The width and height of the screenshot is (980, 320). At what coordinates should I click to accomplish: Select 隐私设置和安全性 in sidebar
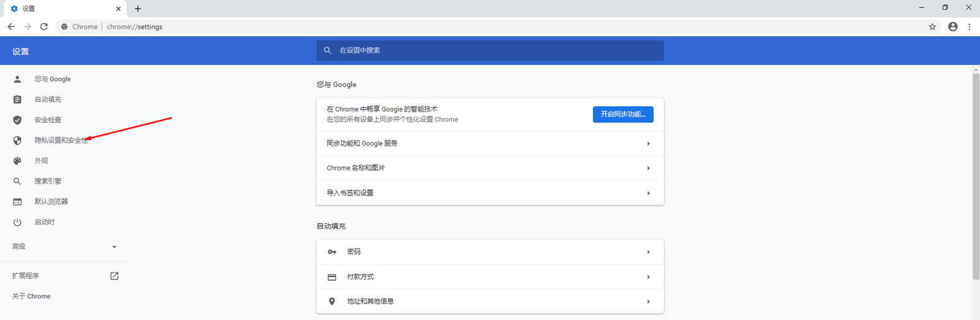(61, 140)
